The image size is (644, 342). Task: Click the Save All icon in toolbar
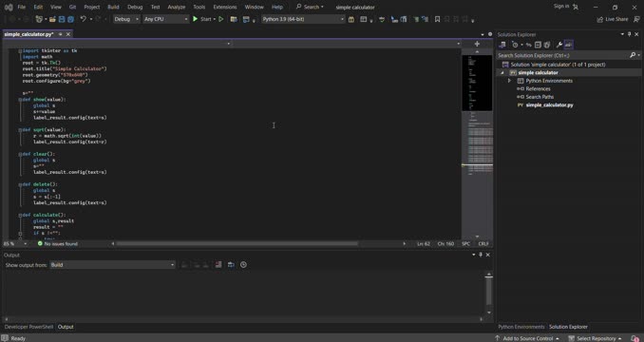(x=70, y=19)
